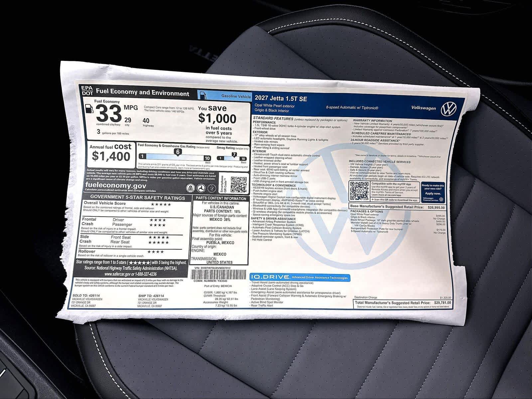This screenshot has width=532, height=399.
Task: Click the smog rating marker 7
Action: pos(234,155)
